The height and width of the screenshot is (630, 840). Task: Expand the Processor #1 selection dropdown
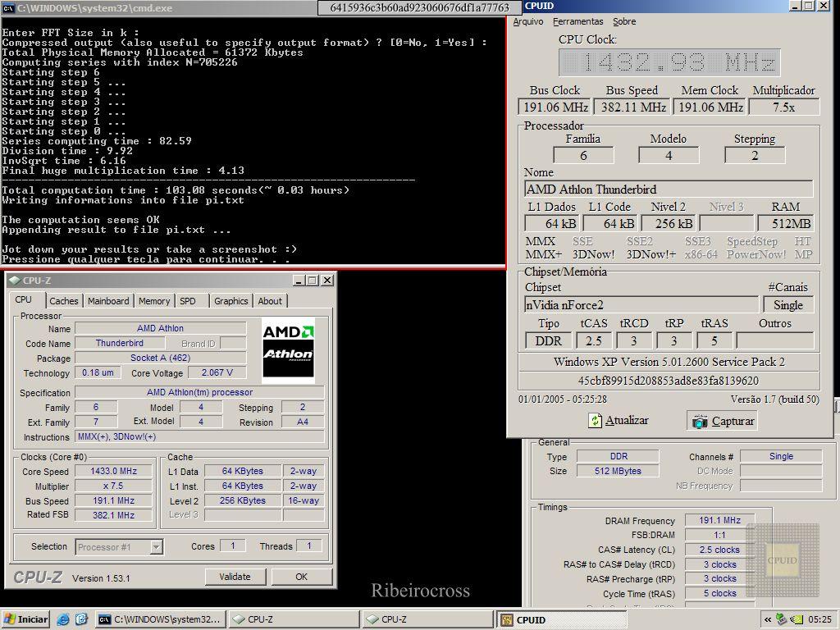(x=156, y=547)
